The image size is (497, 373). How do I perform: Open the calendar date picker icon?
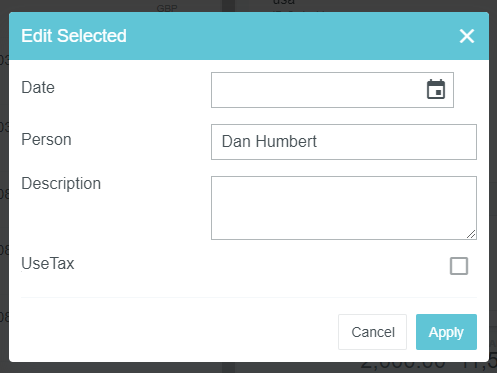(436, 89)
